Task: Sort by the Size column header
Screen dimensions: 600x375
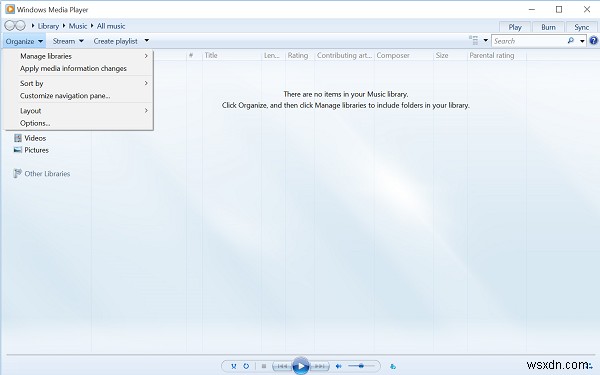Action: click(x=450, y=55)
